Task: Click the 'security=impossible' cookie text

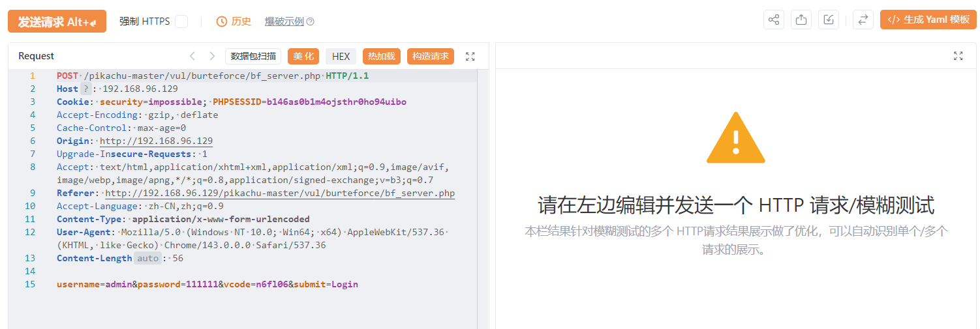Action: point(151,102)
